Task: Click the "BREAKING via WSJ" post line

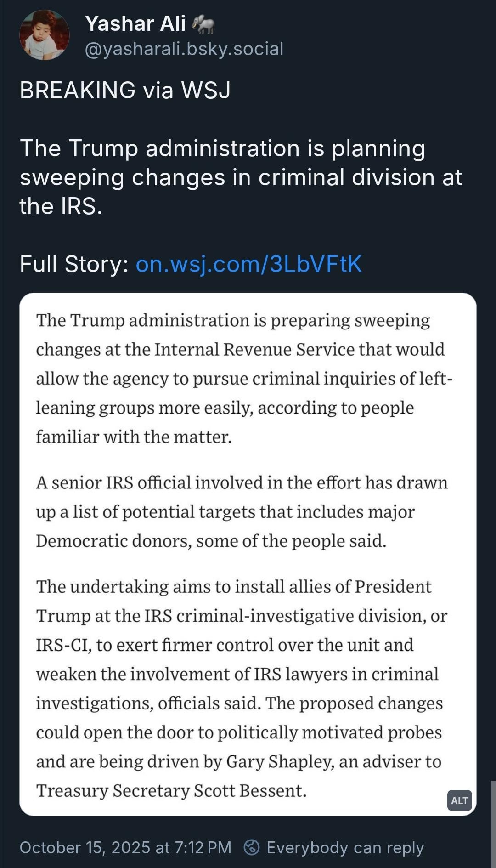Action: 125,90
